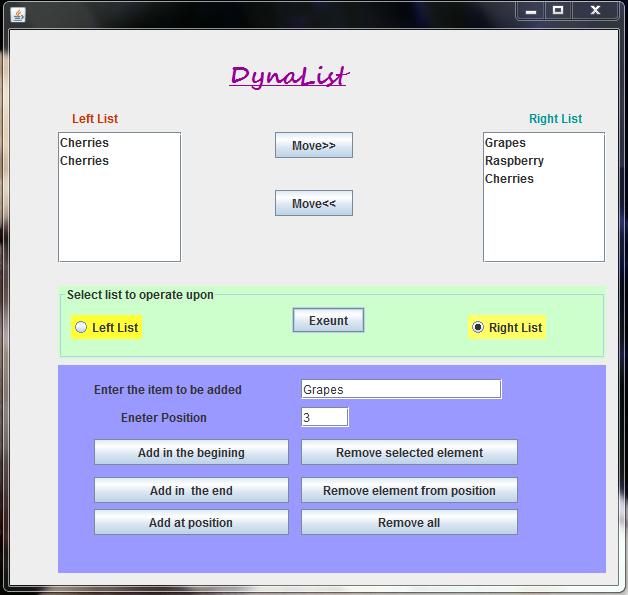The width and height of the screenshot is (628, 595).
Task: Focus the item to be added field
Action: (x=401, y=389)
